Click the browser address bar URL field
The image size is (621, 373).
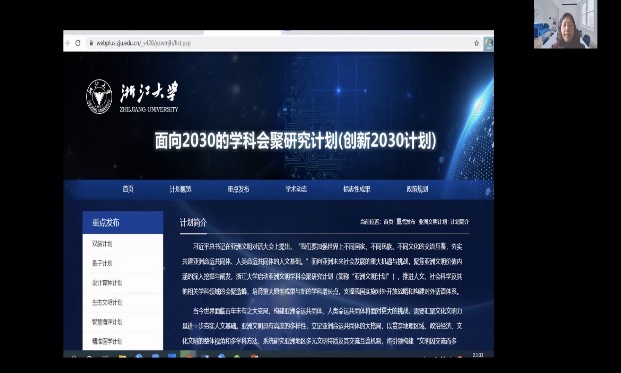(277, 43)
